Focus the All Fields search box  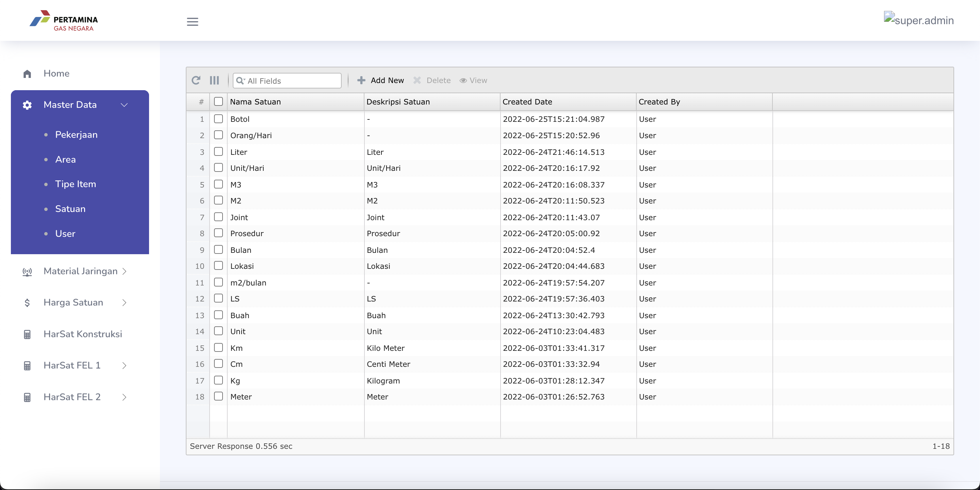click(287, 81)
